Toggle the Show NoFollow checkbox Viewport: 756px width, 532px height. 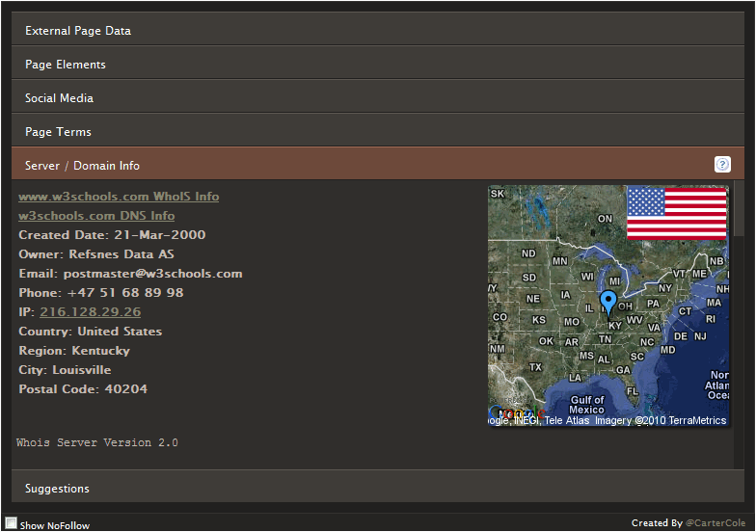pyautogui.click(x=12, y=523)
